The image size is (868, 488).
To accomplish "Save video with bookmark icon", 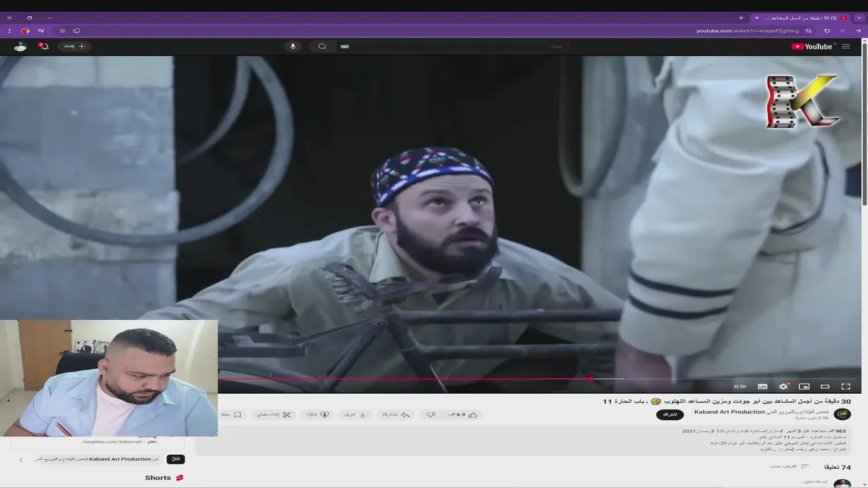I will pos(237,415).
